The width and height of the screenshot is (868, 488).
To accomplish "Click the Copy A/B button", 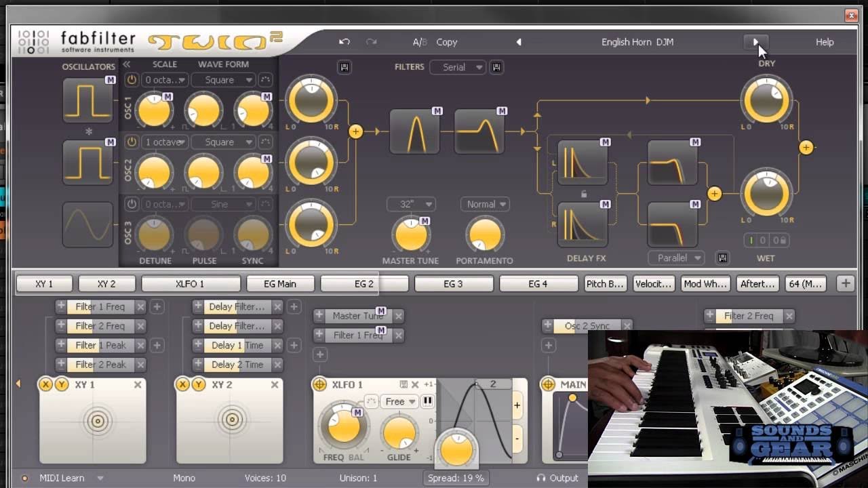I will (447, 42).
